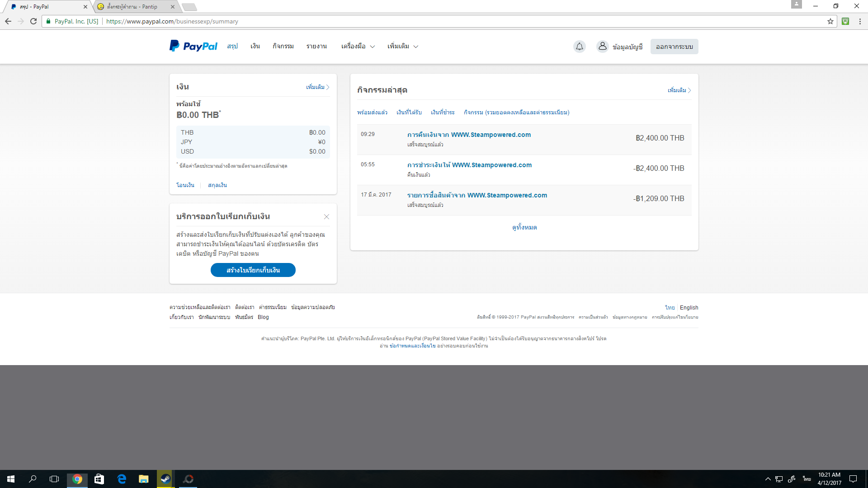The image size is (868, 488).
Task: Expand the เครื่องมือ dropdown menu
Action: pos(358,47)
